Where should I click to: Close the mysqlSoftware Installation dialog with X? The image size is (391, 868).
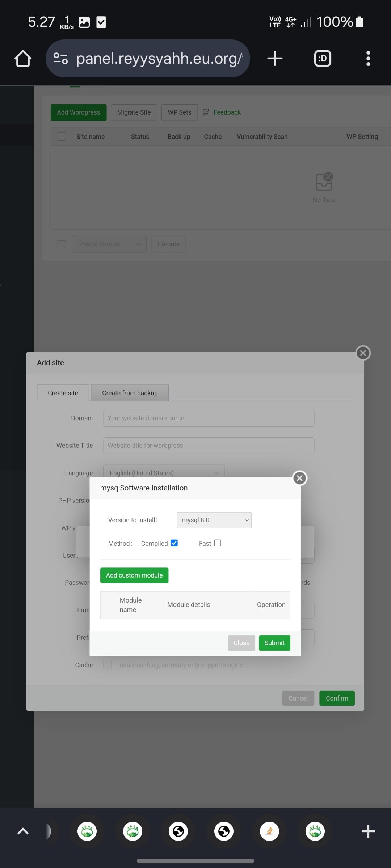(299, 478)
